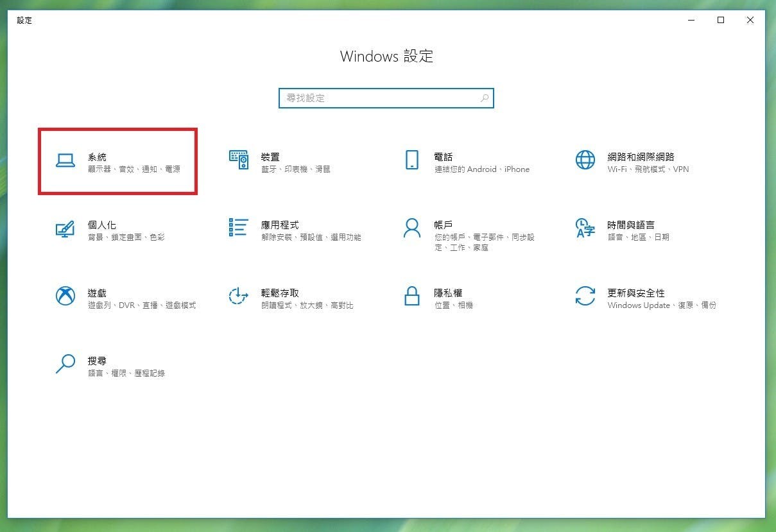Open the 更新與安全性 refresh arrows icon

pos(585,296)
